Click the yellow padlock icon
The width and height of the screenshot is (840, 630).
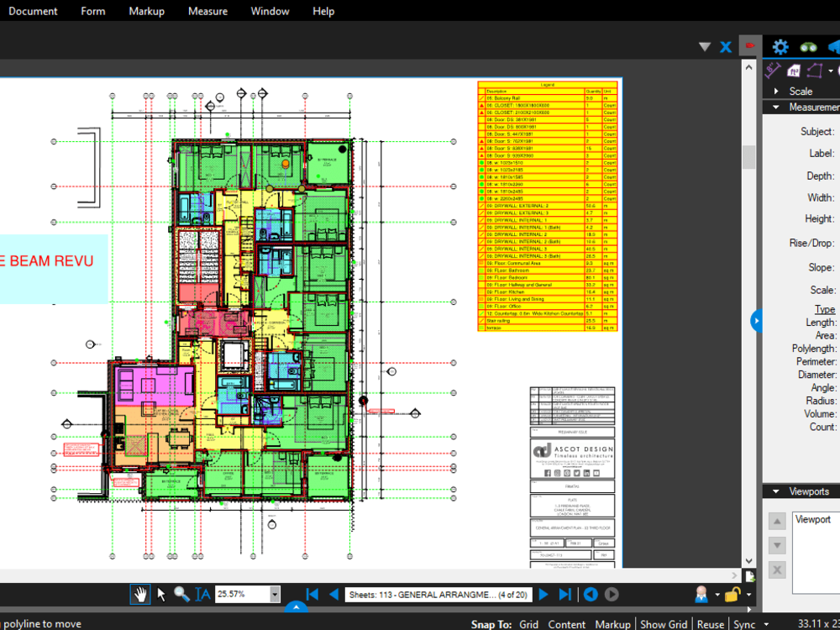tap(732, 594)
